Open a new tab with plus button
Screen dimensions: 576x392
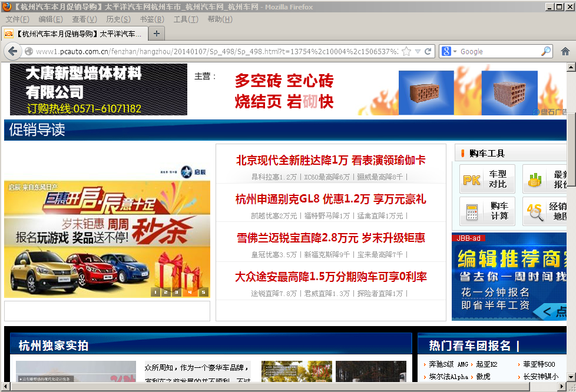tap(157, 33)
